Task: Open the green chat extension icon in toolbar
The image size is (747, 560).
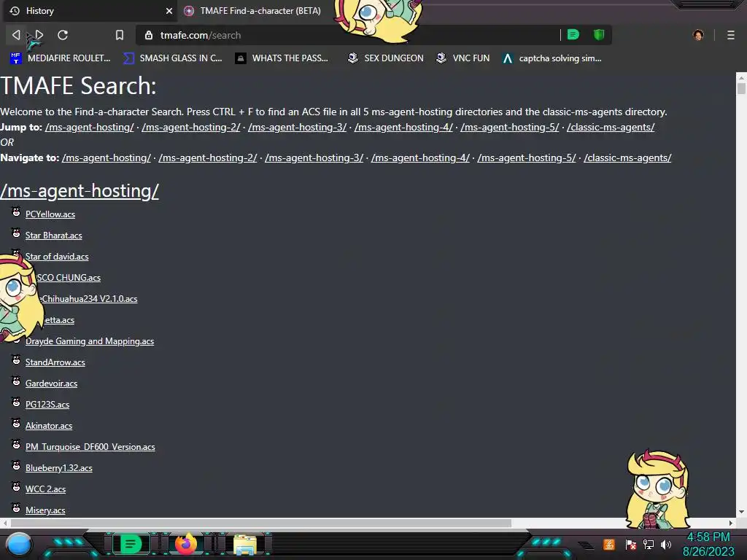Action: point(573,34)
